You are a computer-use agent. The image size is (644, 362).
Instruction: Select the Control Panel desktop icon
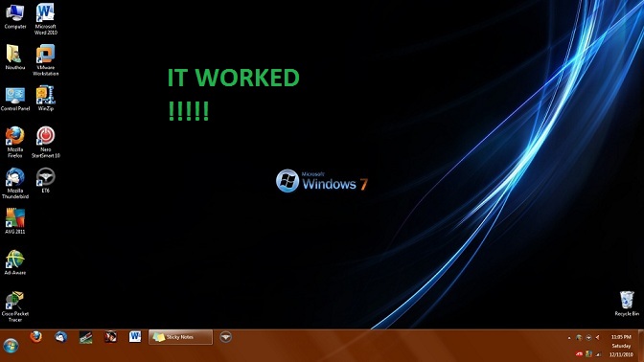pyautogui.click(x=15, y=98)
